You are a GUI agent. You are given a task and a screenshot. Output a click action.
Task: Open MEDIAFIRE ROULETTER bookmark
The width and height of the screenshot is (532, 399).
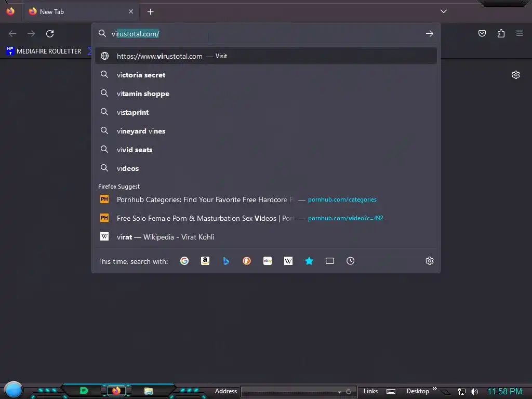(44, 51)
